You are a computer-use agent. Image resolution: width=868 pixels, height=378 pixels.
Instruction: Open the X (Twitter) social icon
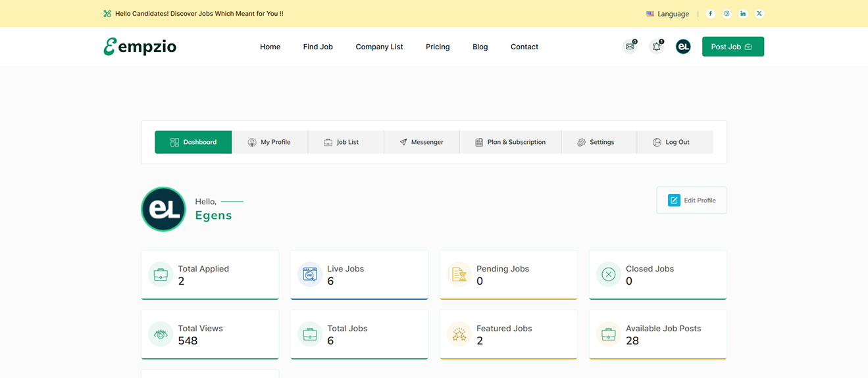pos(759,13)
